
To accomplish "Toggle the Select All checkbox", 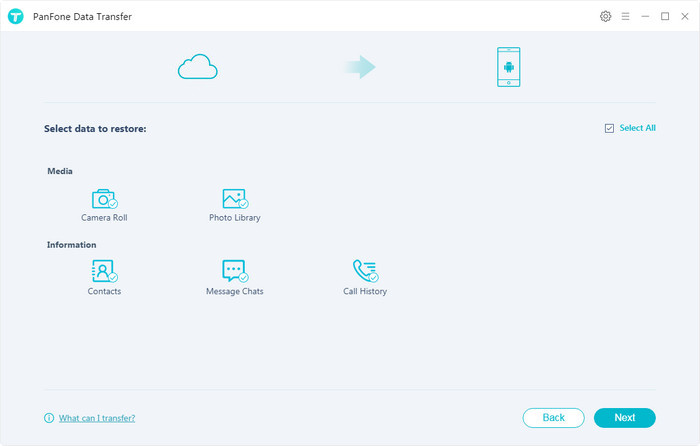I will [609, 129].
